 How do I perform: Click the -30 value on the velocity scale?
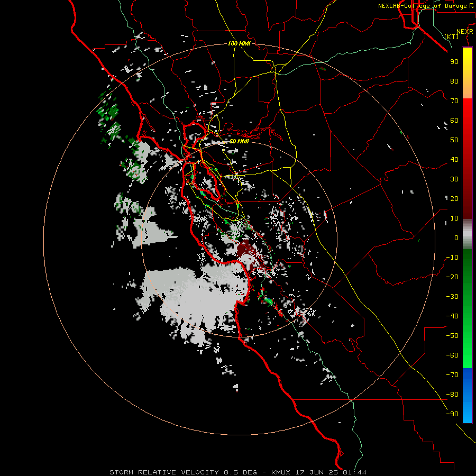(x=452, y=297)
